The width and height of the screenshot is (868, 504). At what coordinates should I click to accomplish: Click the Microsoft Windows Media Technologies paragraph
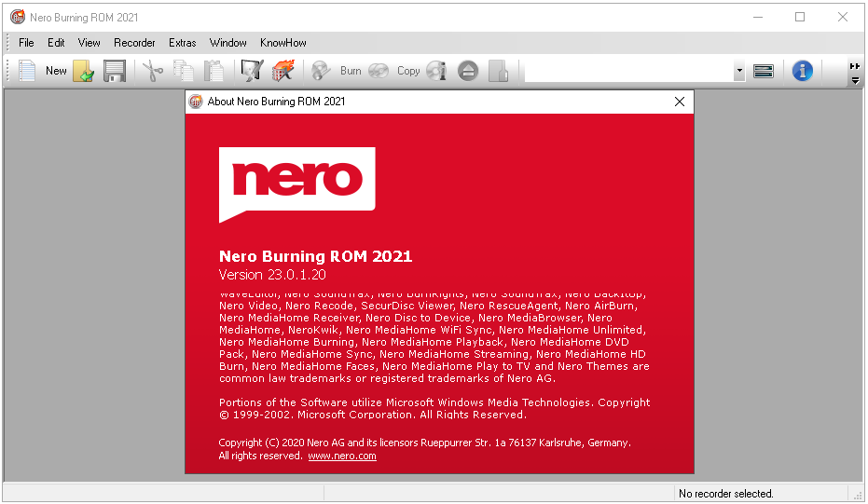tap(434, 408)
